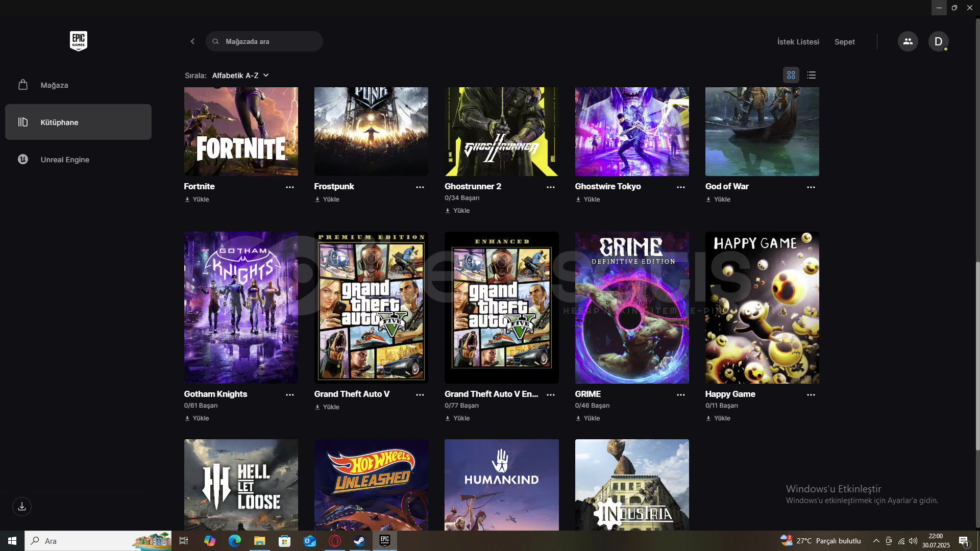This screenshot has width=980, height=551.
Task: Open Grand Theft Auto V Enhanced cover
Action: 502,308
